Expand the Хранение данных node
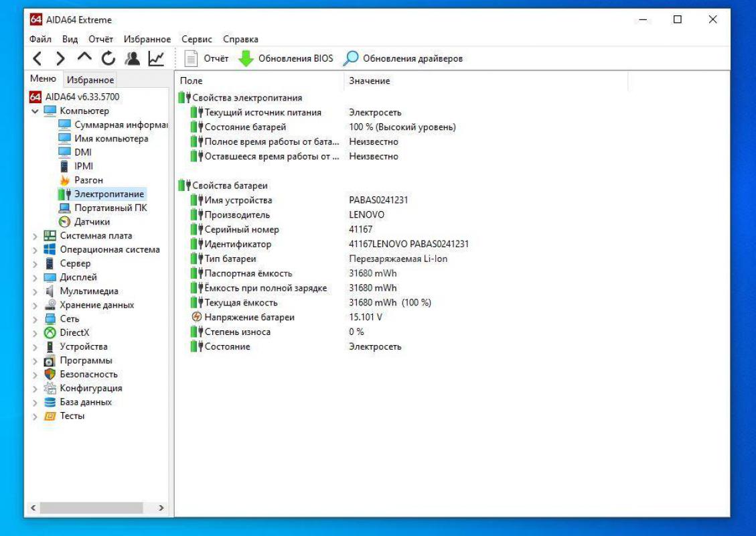This screenshot has width=756, height=536. (35, 306)
